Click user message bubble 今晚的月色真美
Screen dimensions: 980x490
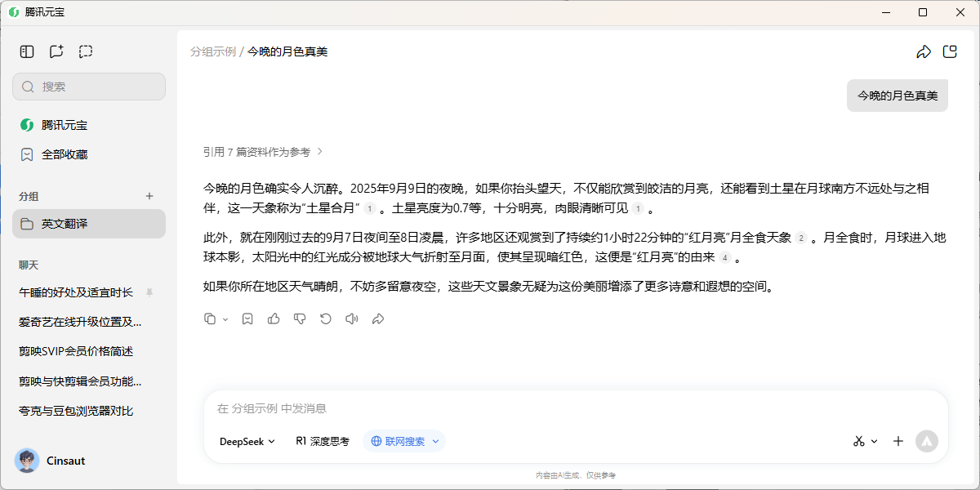[x=898, y=96]
